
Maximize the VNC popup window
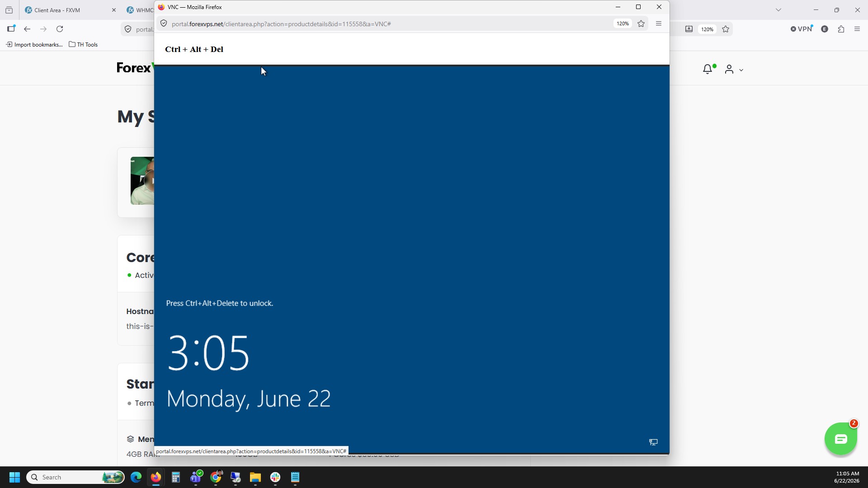click(638, 7)
